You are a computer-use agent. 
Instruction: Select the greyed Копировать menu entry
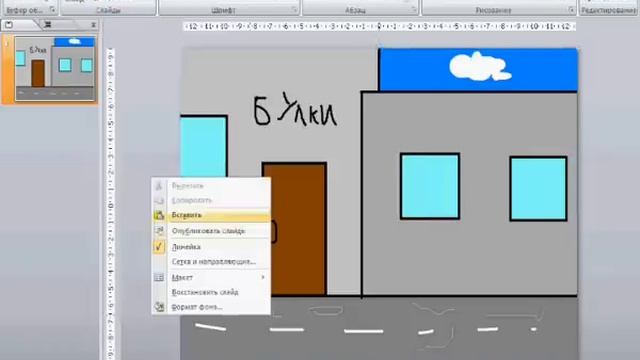pyautogui.click(x=211, y=200)
